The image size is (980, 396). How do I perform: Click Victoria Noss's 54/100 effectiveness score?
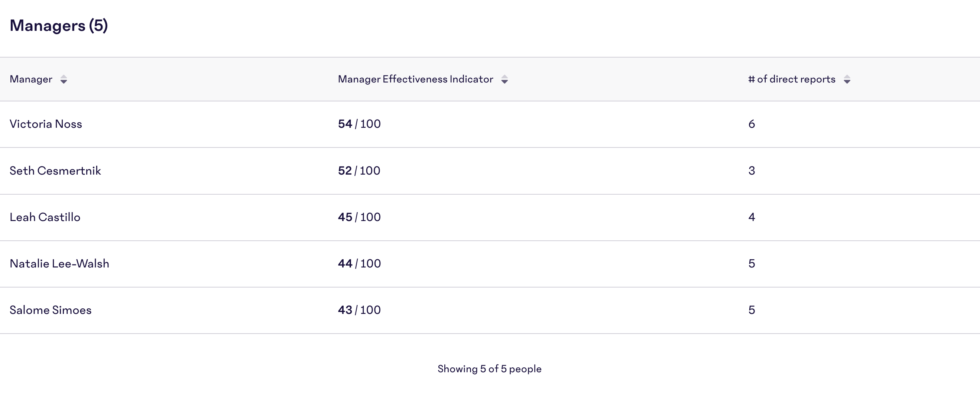pos(359,124)
